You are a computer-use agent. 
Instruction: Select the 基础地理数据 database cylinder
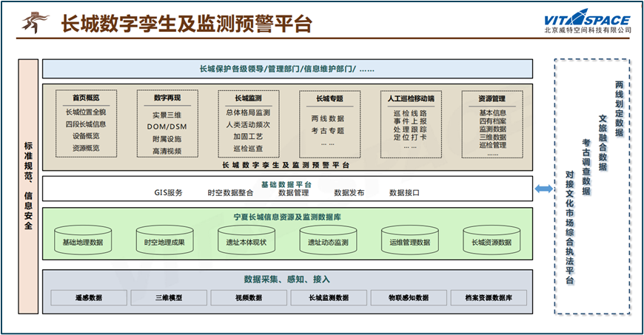[x=83, y=242]
